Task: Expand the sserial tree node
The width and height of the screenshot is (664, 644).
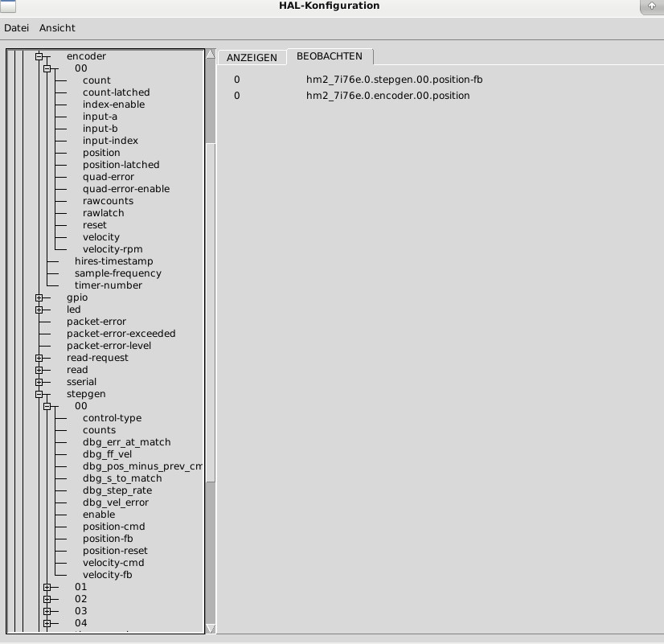Action: coord(39,382)
